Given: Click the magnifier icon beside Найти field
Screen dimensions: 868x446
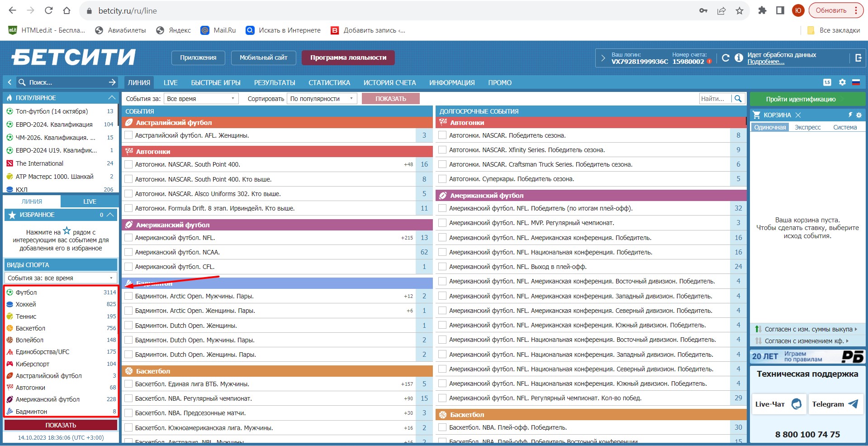Looking at the screenshot, I should (738, 99).
